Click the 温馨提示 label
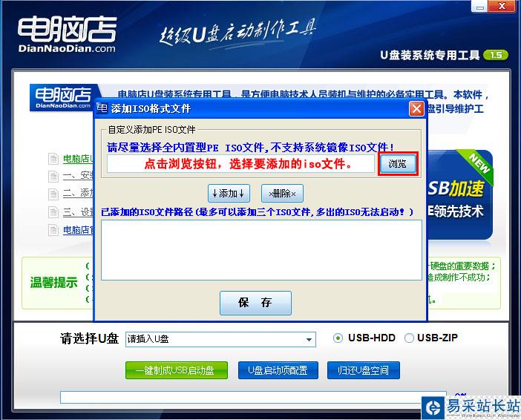This screenshot has height=420, width=521. point(54,283)
